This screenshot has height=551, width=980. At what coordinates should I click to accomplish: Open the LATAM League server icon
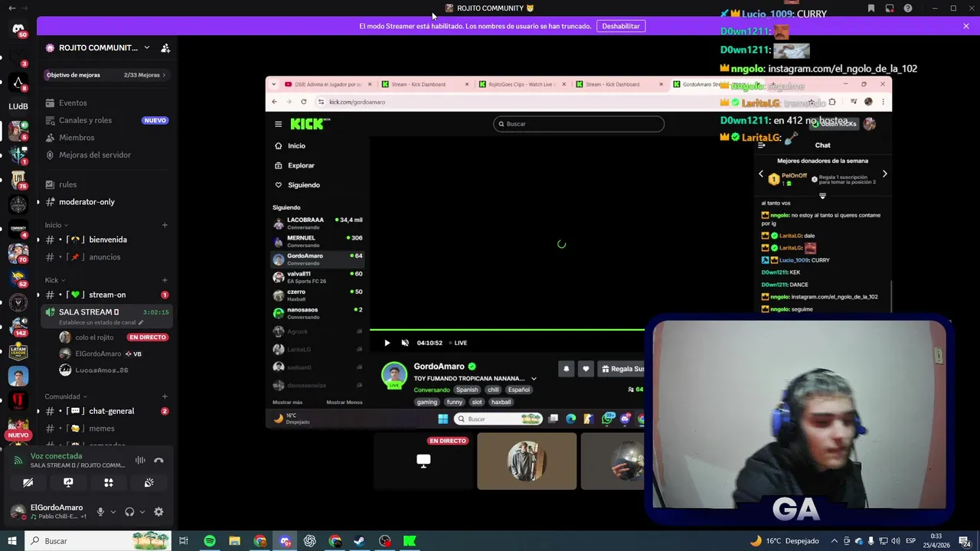pyautogui.click(x=18, y=351)
